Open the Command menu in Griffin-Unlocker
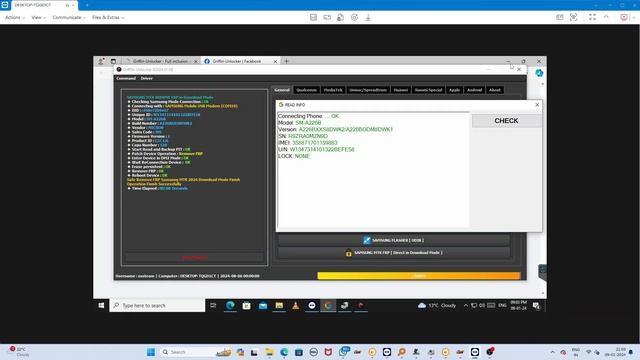640x360 pixels. coord(126,78)
